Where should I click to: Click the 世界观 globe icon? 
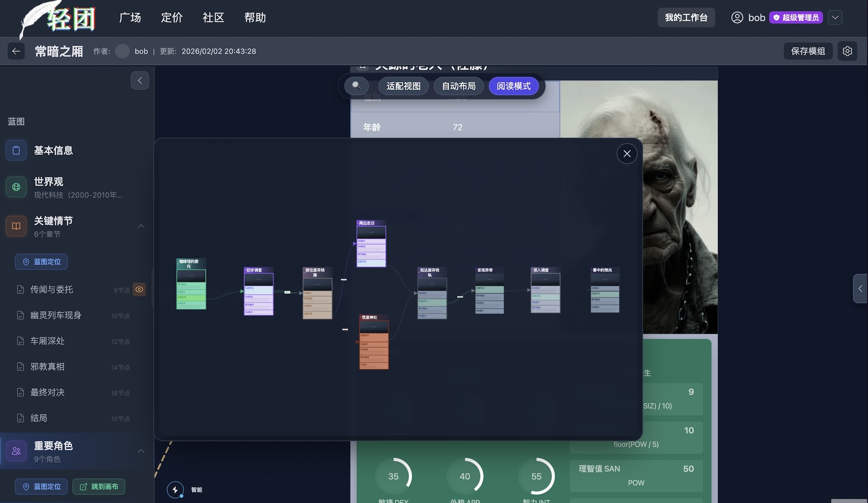click(16, 187)
